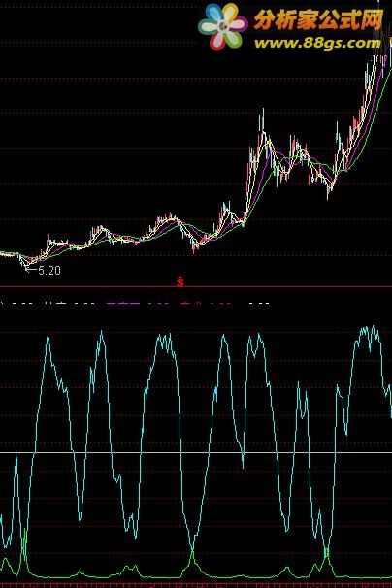Click the 5.20 low price label
This screenshot has height=588, width=392.
(x=49, y=271)
